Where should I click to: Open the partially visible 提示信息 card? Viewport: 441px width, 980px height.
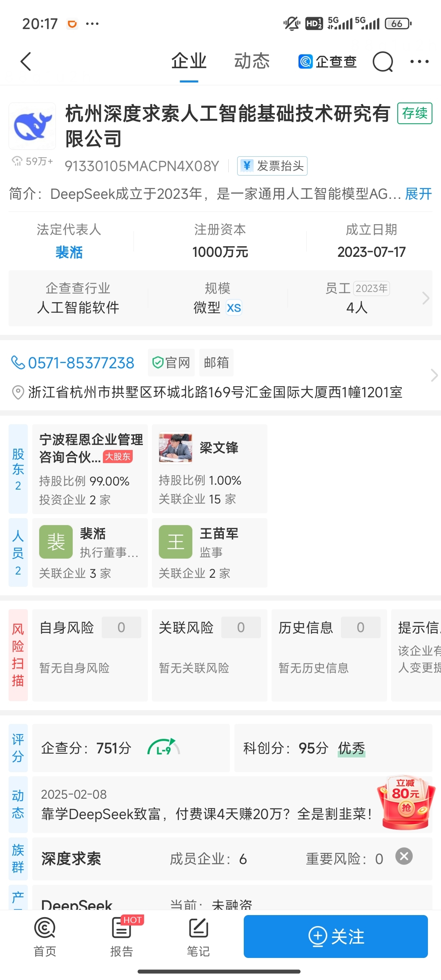pyautogui.click(x=416, y=655)
